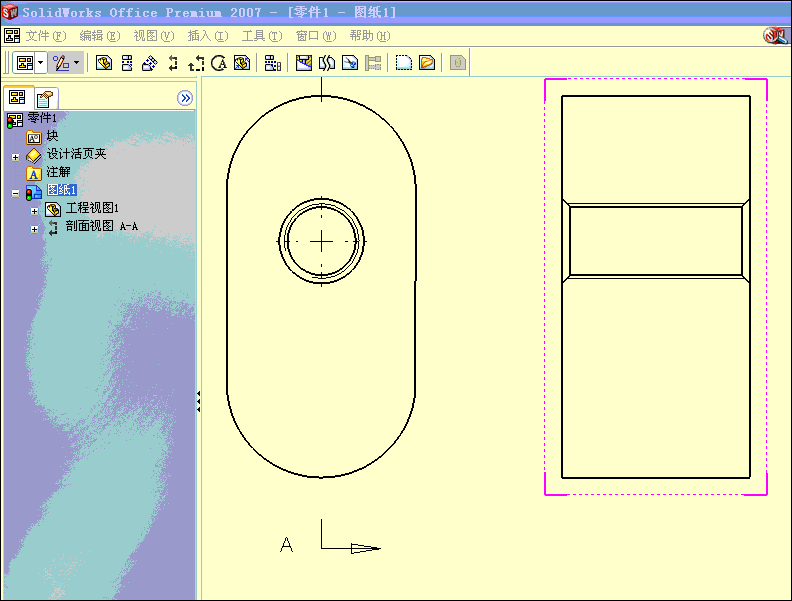Viewport: 792px width, 601px height.
Task: Select the Empty View tool
Action: point(404,63)
